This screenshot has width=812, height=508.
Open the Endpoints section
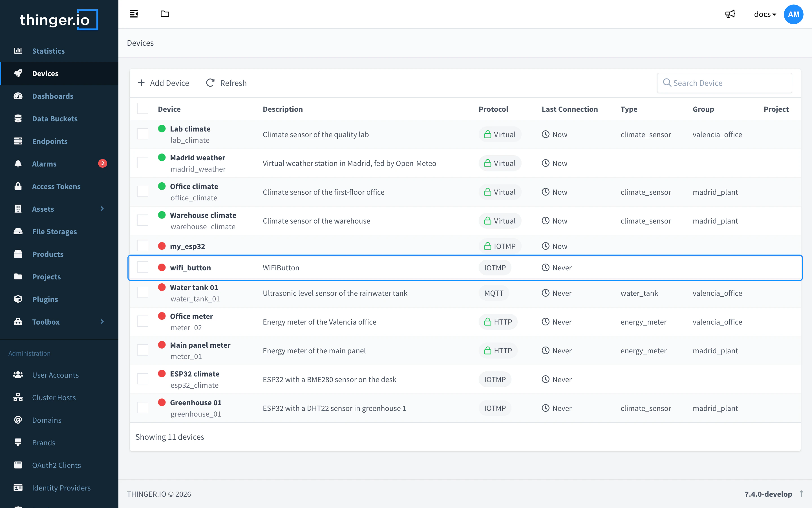[x=50, y=141]
